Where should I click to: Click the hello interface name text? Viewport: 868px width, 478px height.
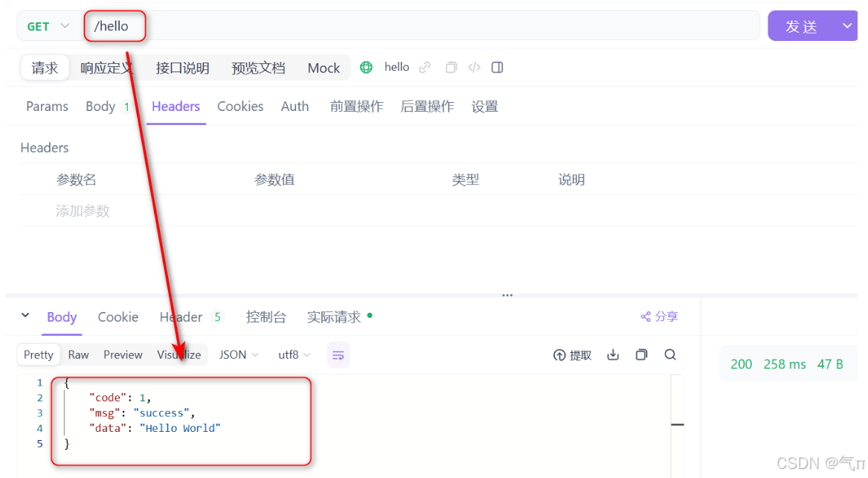click(397, 67)
